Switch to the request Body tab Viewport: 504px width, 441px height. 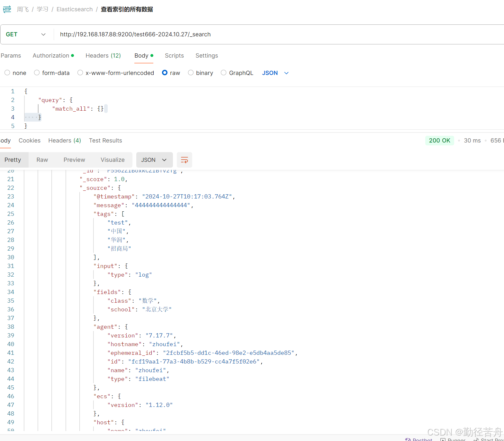tap(144, 56)
